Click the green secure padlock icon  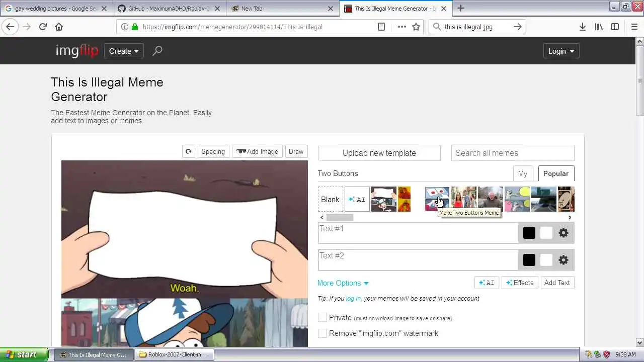pos(135,27)
